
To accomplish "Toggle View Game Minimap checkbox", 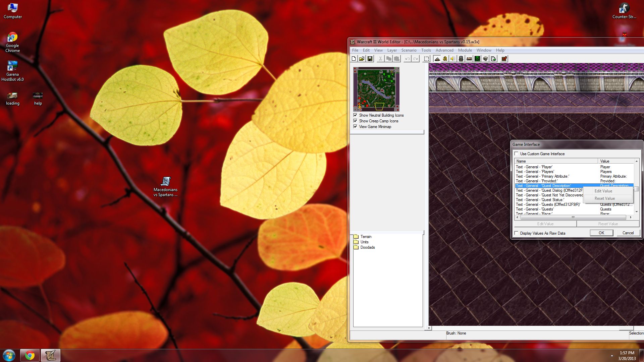I will pos(355,126).
